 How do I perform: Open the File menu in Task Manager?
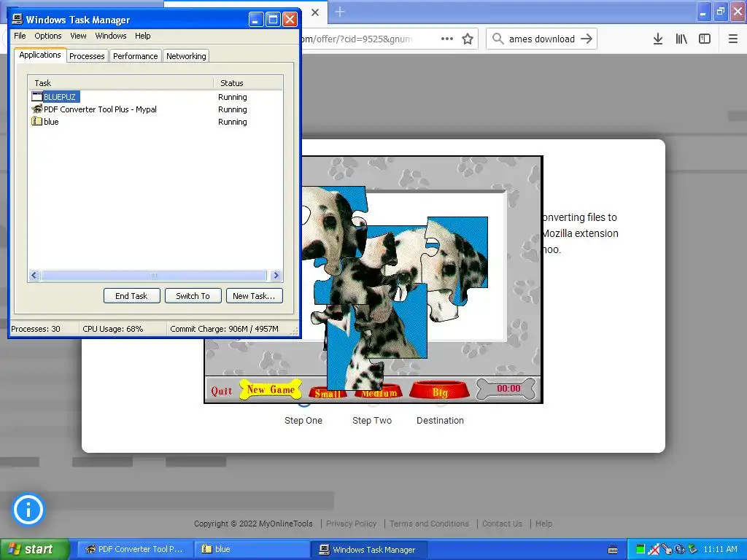pyautogui.click(x=20, y=36)
